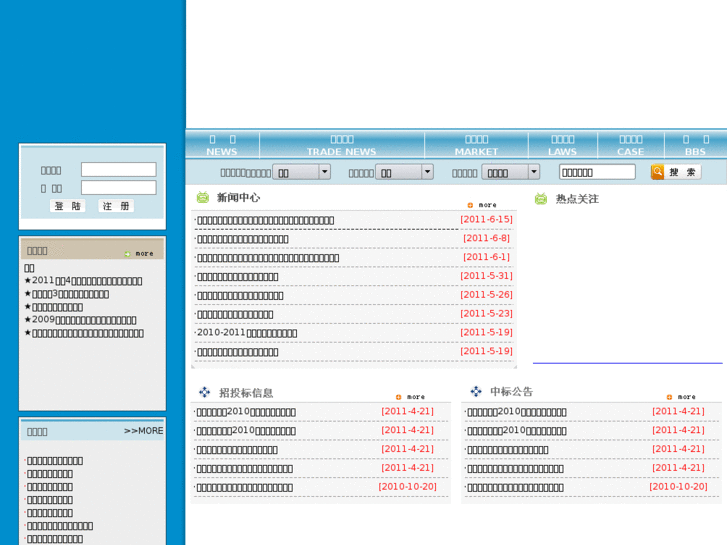The width and height of the screenshot is (727, 545).
Task: Click the 注册 register button
Action: click(116, 206)
